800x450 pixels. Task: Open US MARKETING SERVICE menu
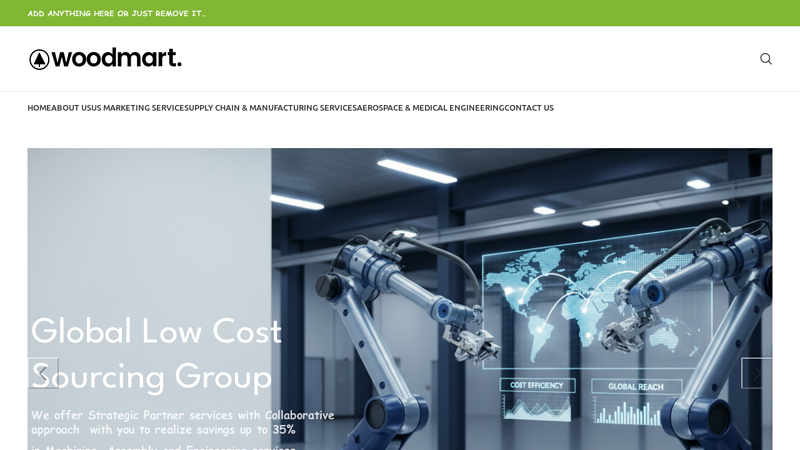[x=138, y=108]
